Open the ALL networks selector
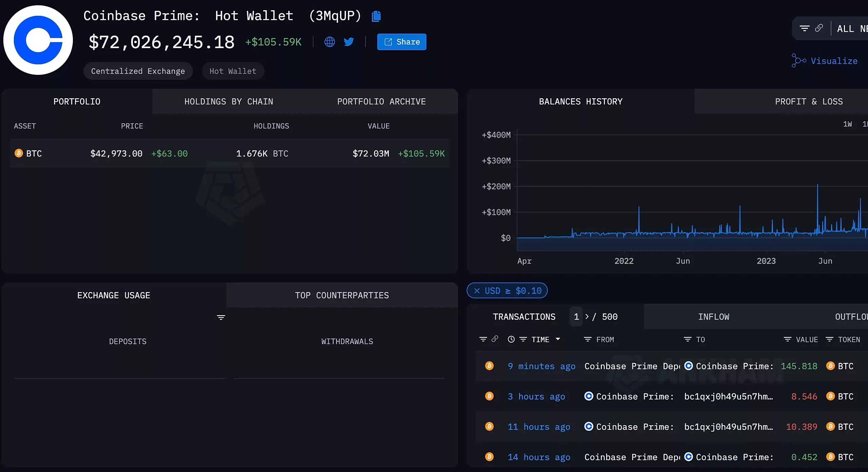The image size is (868, 472). pyautogui.click(x=852, y=28)
